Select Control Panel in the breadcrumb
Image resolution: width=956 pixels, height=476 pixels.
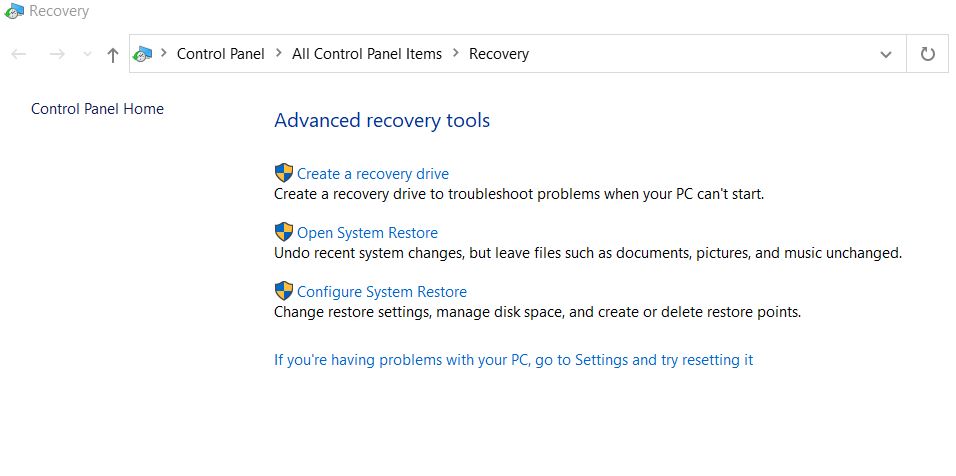[221, 54]
